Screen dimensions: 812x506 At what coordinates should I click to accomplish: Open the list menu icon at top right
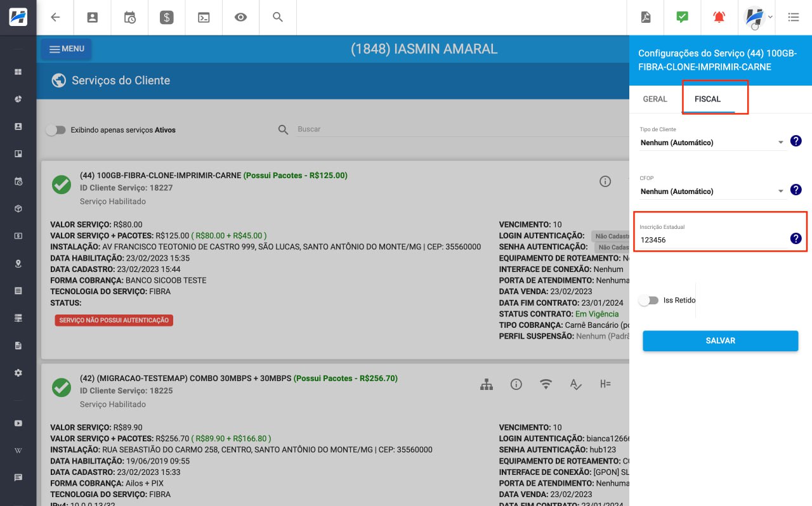pyautogui.click(x=793, y=17)
